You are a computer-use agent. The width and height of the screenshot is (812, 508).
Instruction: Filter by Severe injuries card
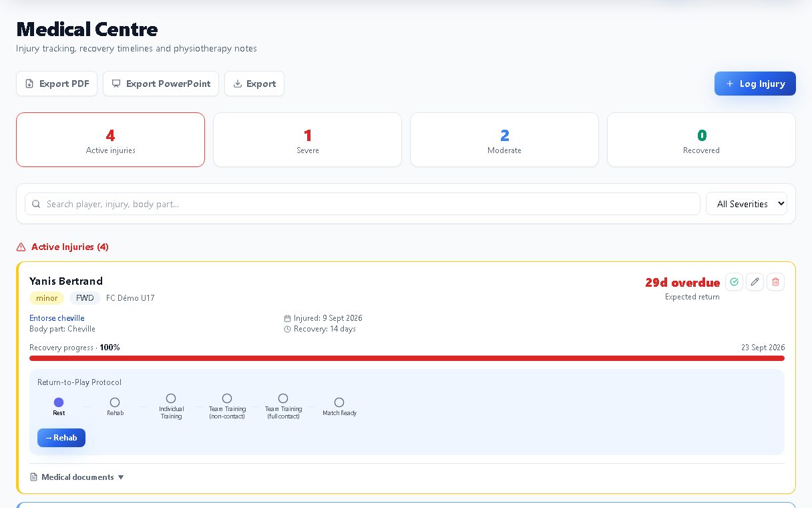307,140
